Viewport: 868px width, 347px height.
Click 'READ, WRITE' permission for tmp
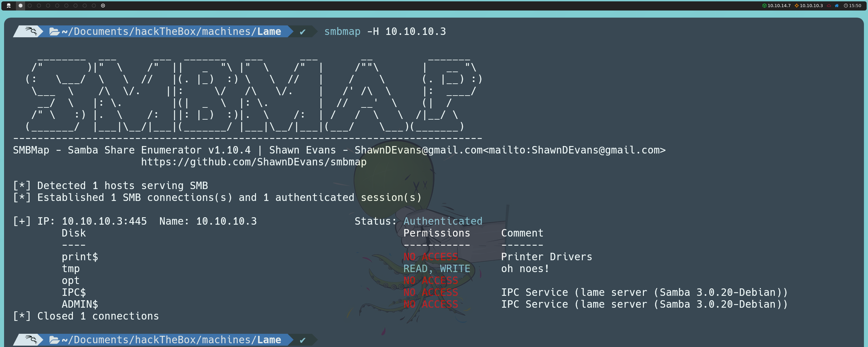(437, 269)
